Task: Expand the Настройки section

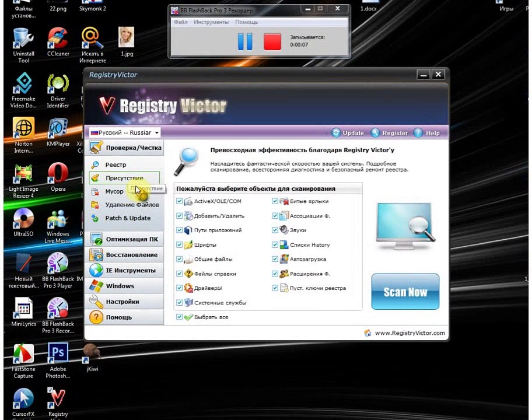Action: tap(124, 302)
